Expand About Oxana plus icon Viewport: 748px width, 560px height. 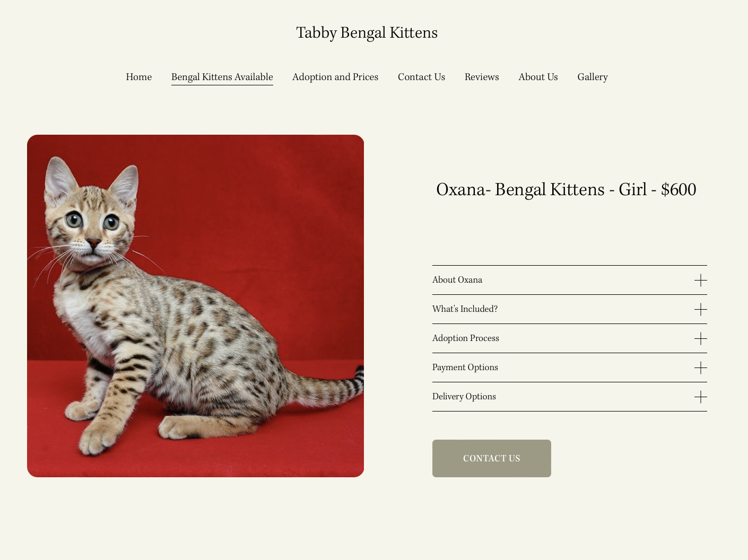[700, 280]
